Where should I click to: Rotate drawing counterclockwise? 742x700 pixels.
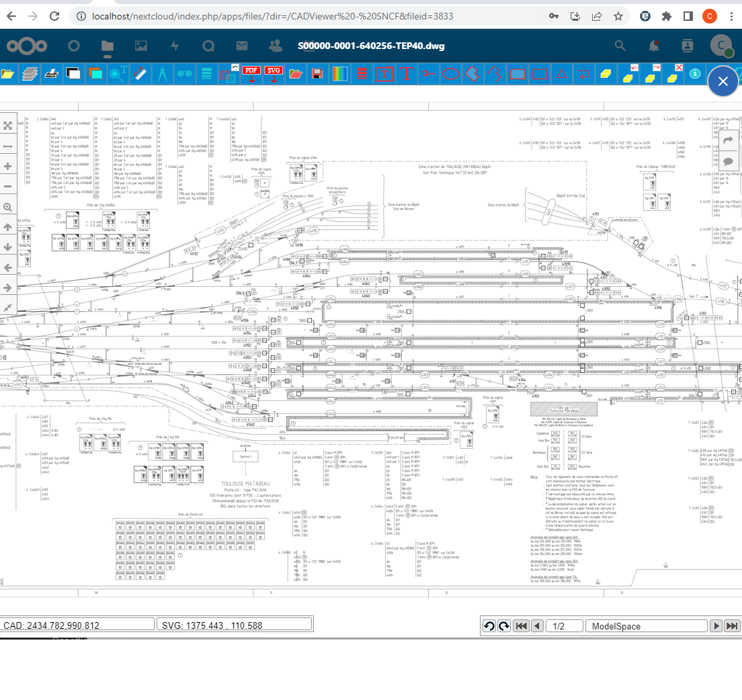[489, 625]
